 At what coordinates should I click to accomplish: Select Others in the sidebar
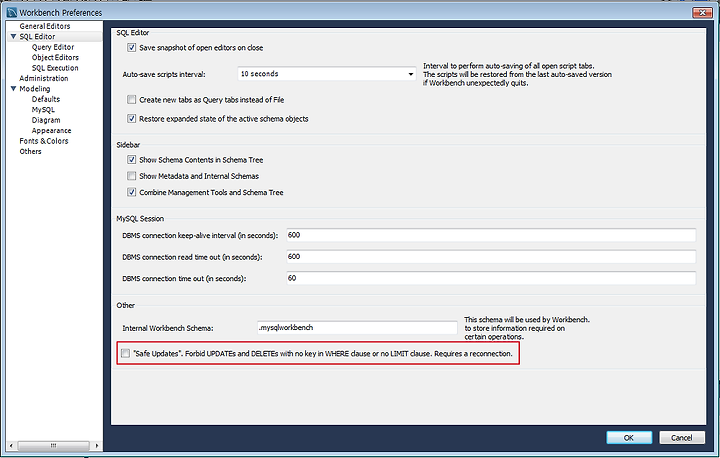coord(30,152)
